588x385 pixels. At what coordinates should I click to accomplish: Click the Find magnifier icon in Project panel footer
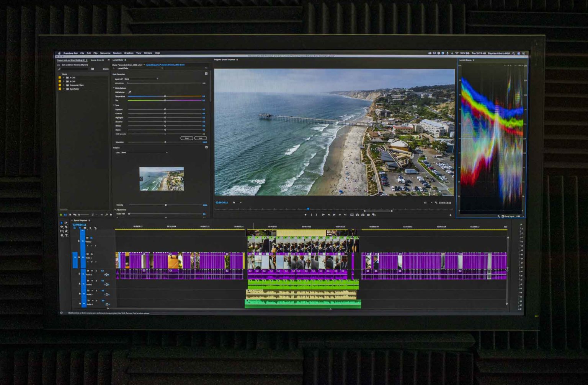(x=106, y=214)
